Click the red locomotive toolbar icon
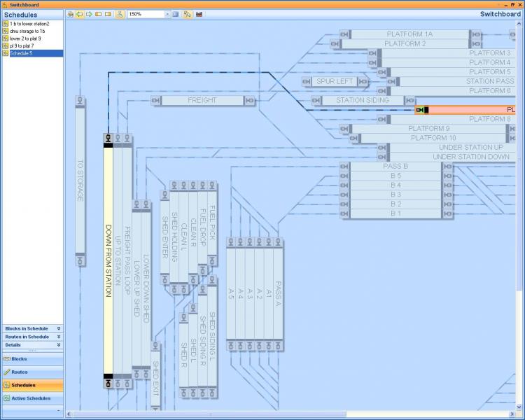This screenshot has height=420, width=525. click(x=199, y=14)
